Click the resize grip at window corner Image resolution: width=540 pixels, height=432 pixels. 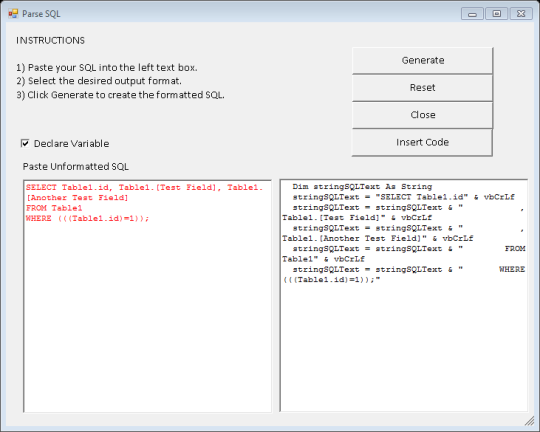point(530,421)
